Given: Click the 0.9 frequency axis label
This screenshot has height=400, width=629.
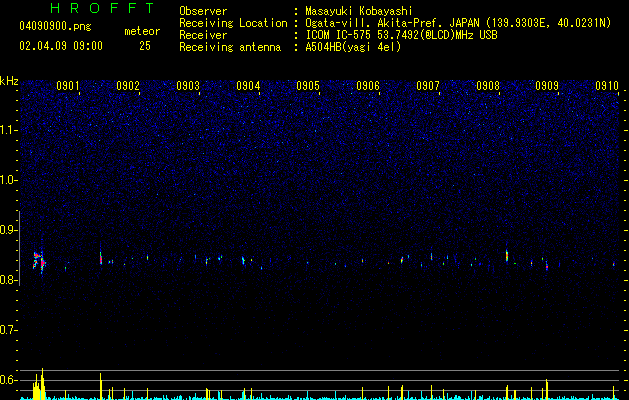Looking at the screenshot, I should [x=8, y=230].
